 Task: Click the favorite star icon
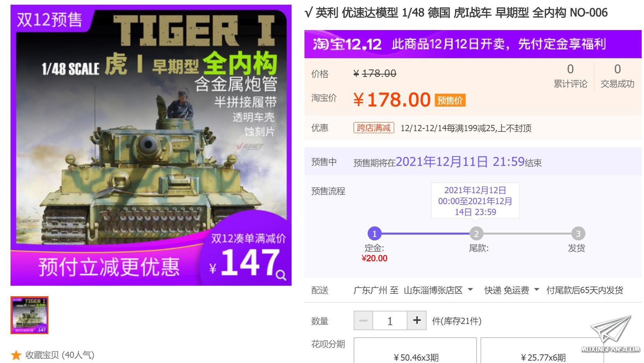(x=16, y=355)
